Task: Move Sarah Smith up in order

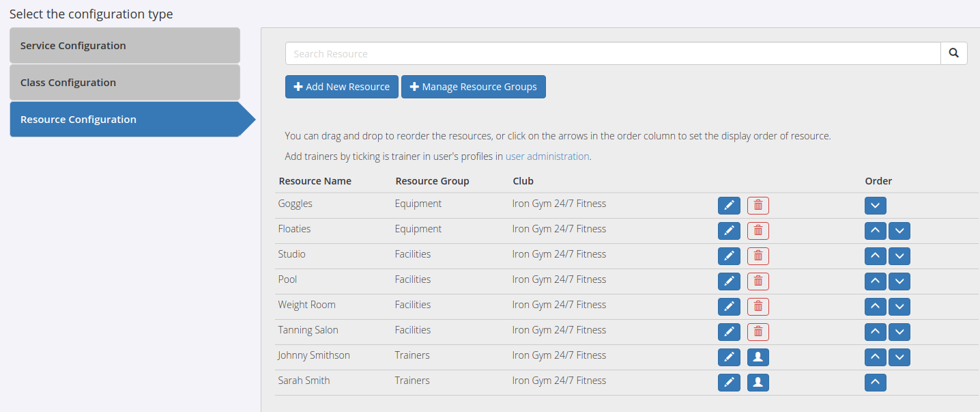Action: point(875,382)
